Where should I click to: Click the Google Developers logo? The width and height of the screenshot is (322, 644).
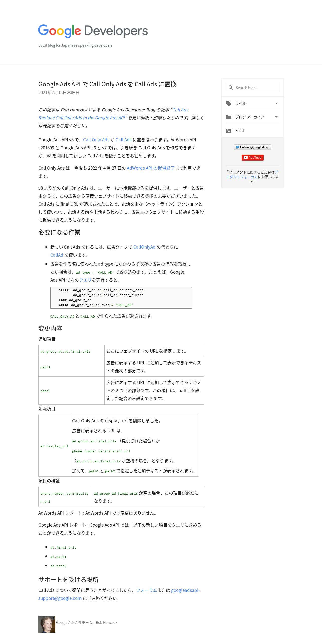93,31
